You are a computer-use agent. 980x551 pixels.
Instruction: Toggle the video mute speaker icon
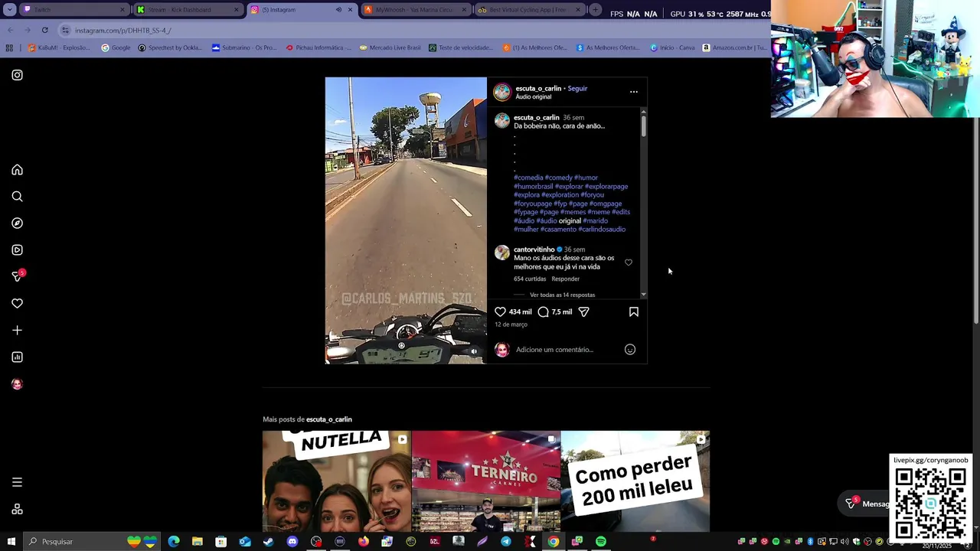[474, 351]
